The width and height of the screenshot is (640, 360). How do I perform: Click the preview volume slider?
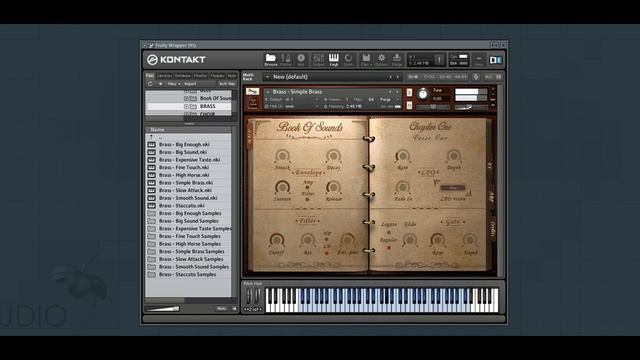coord(162,309)
